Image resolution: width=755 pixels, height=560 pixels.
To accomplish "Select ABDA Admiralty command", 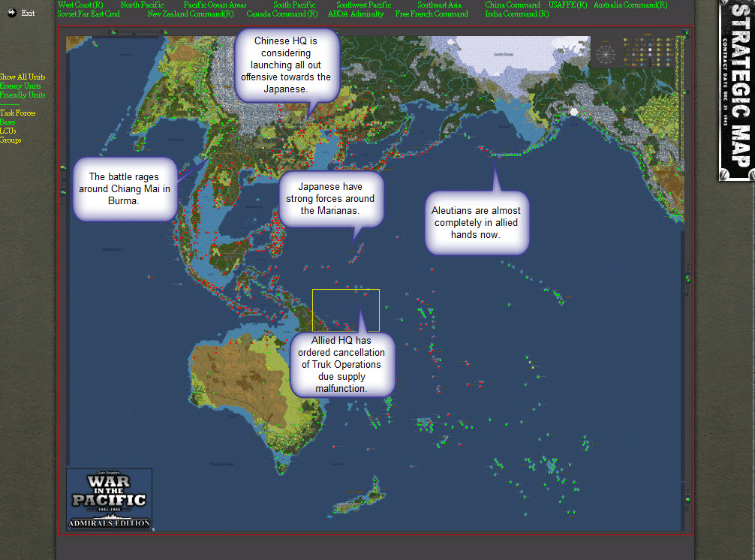I will click(356, 14).
